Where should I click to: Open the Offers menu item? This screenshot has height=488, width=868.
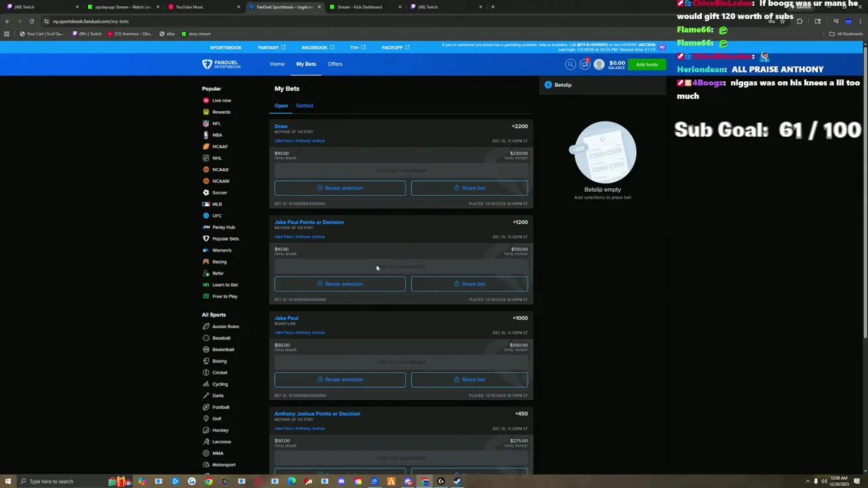[x=335, y=64]
